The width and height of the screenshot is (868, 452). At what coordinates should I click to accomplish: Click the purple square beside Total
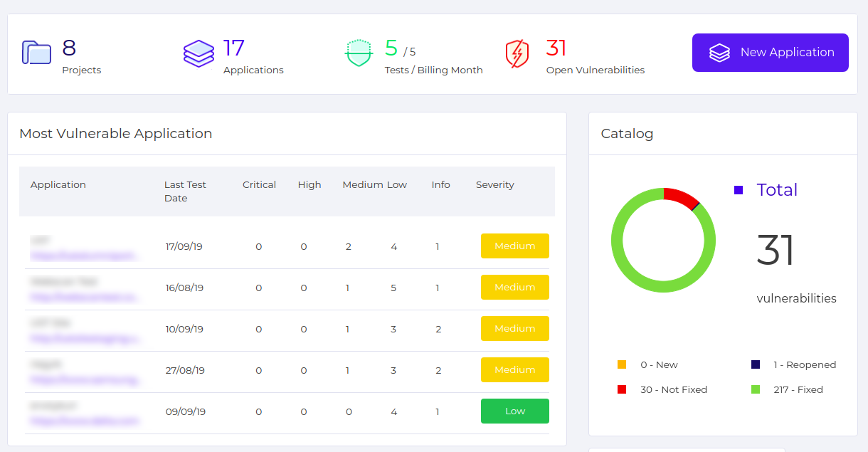pos(739,190)
